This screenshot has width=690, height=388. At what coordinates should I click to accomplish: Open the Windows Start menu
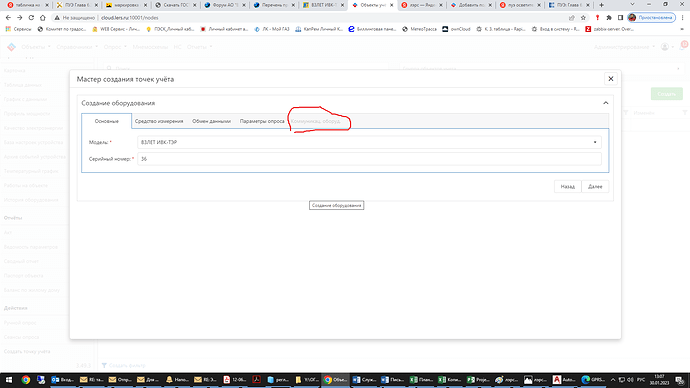click(x=9, y=380)
